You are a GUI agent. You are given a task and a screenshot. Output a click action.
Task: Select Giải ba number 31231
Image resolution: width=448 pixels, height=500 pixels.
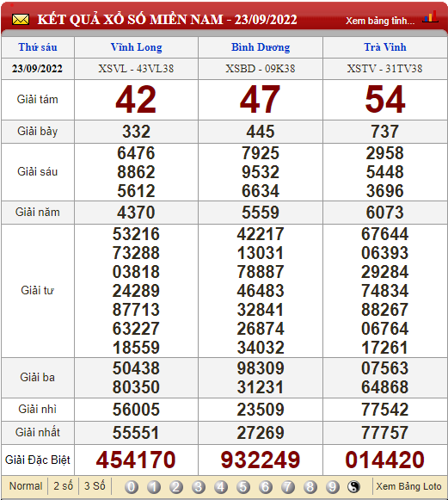click(x=261, y=387)
